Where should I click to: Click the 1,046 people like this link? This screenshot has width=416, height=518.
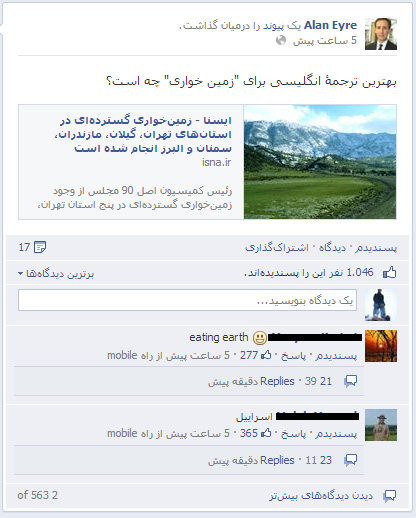(309, 273)
